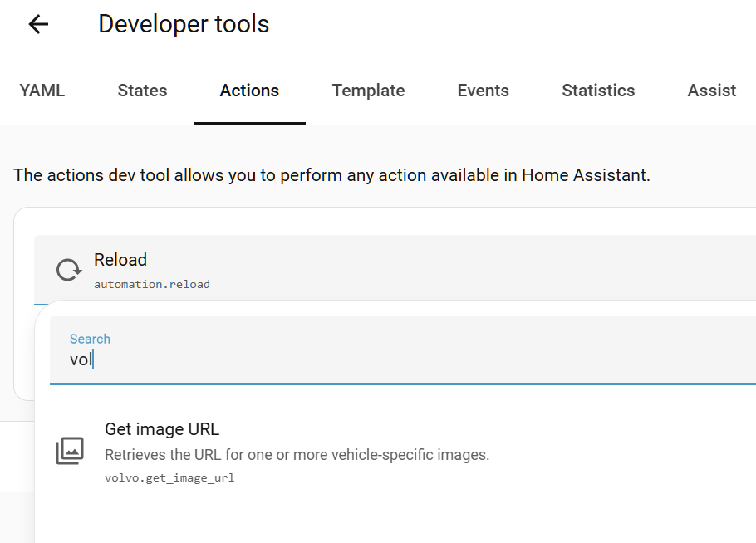Go to the Template tab
756x543 pixels.
point(368,90)
